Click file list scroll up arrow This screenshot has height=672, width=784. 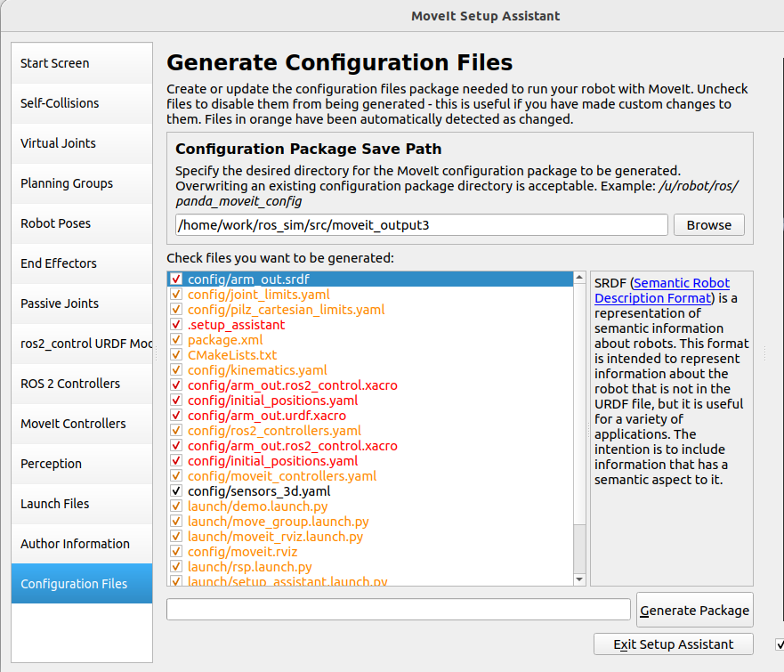coord(579,278)
